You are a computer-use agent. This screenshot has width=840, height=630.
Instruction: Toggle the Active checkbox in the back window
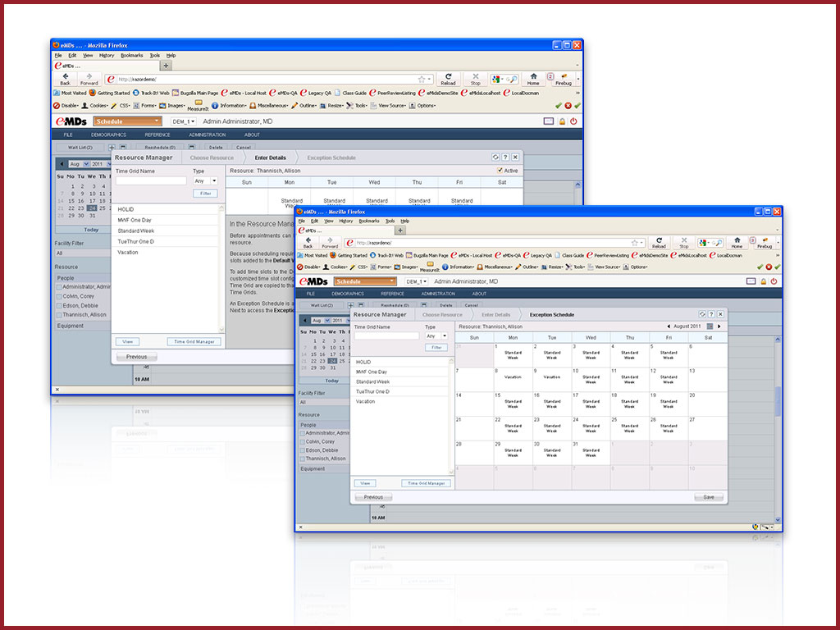pos(500,171)
